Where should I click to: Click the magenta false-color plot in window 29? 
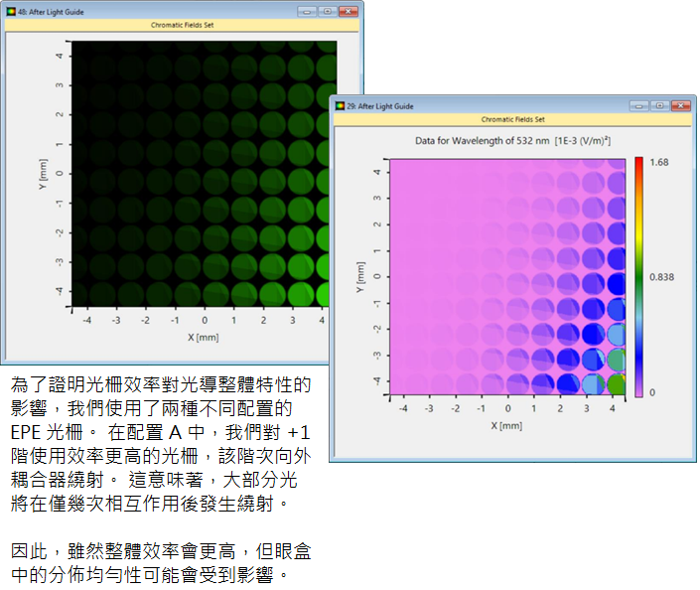tap(507, 277)
